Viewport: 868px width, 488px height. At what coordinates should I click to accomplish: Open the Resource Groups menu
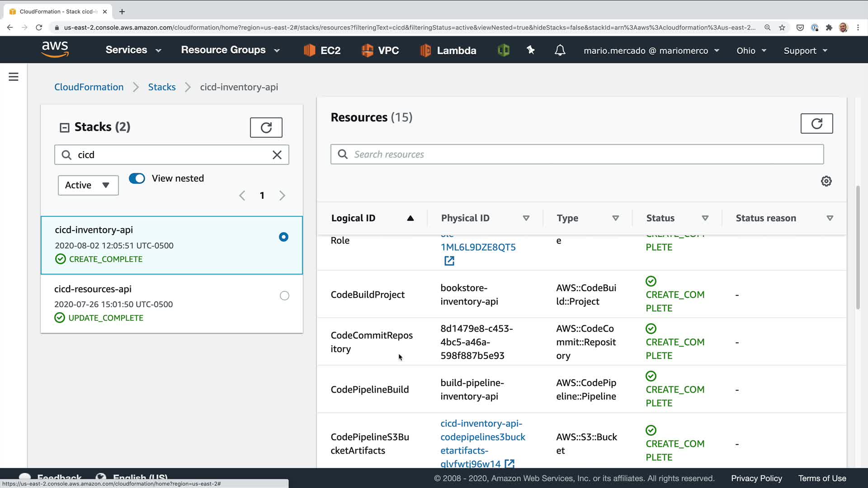pyautogui.click(x=230, y=50)
